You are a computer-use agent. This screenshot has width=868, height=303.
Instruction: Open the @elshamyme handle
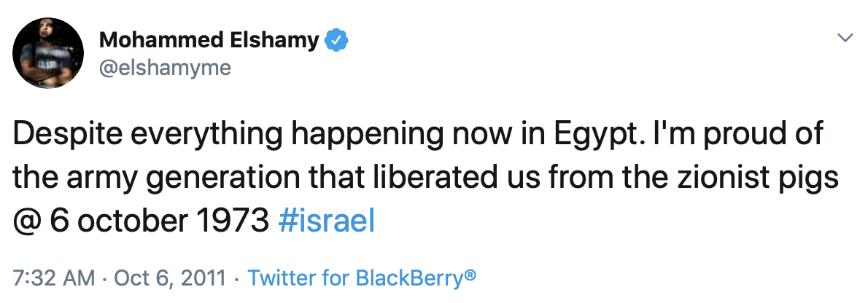click(164, 68)
